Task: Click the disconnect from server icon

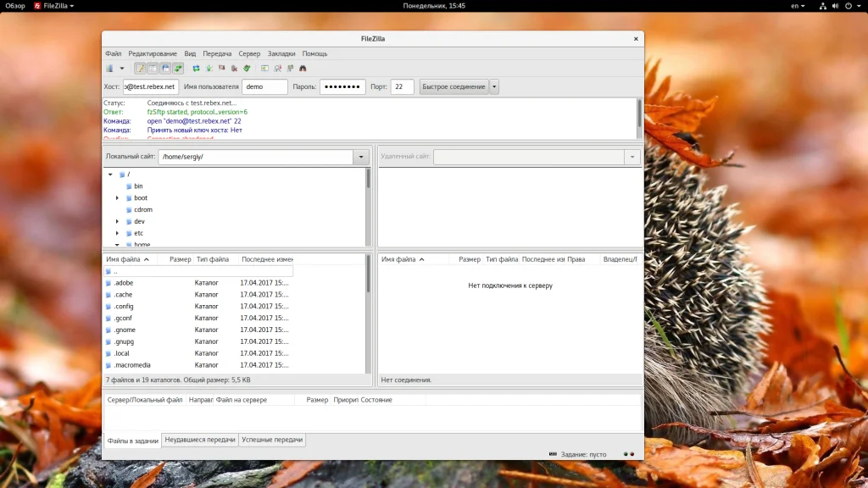Action: pyautogui.click(x=235, y=69)
